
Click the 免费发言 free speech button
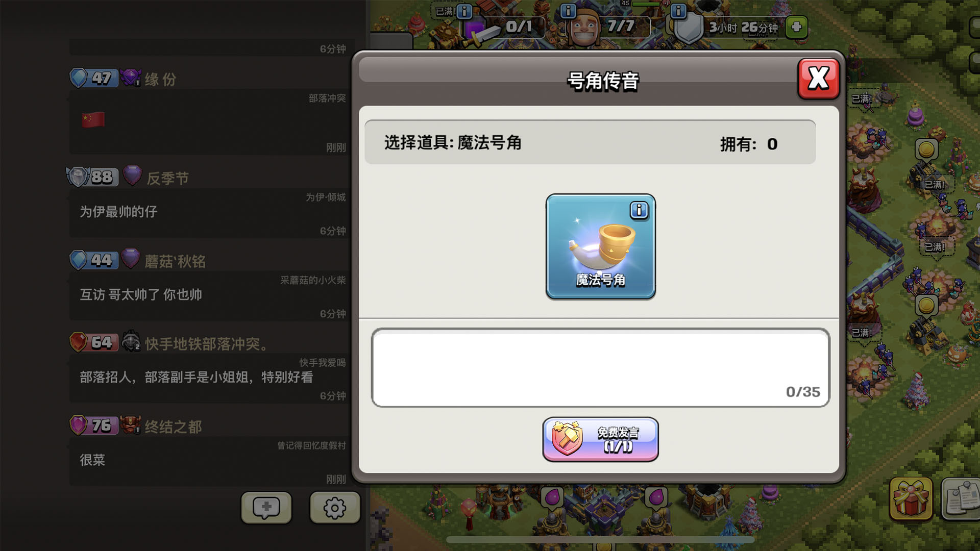[600, 439]
